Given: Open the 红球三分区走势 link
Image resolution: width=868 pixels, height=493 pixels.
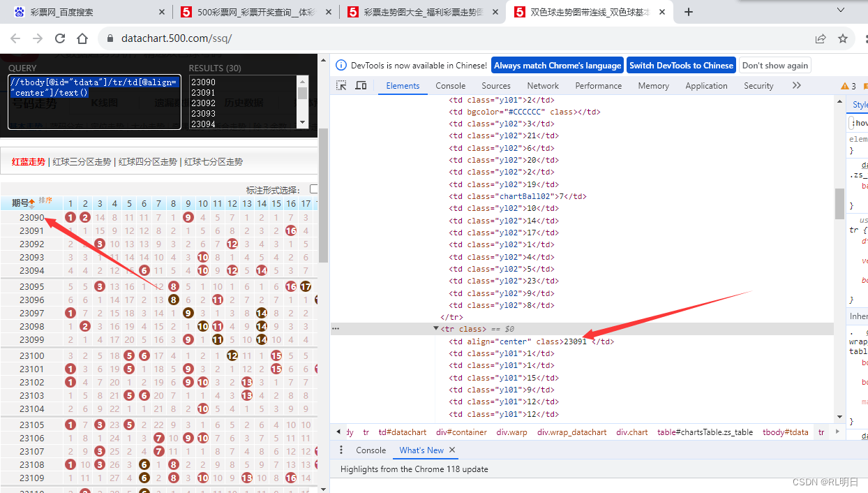Looking at the screenshot, I should (82, 161).
